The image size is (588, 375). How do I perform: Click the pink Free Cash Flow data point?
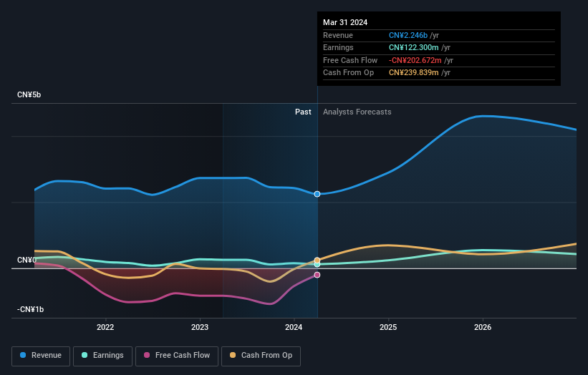(x=317, y=275)
